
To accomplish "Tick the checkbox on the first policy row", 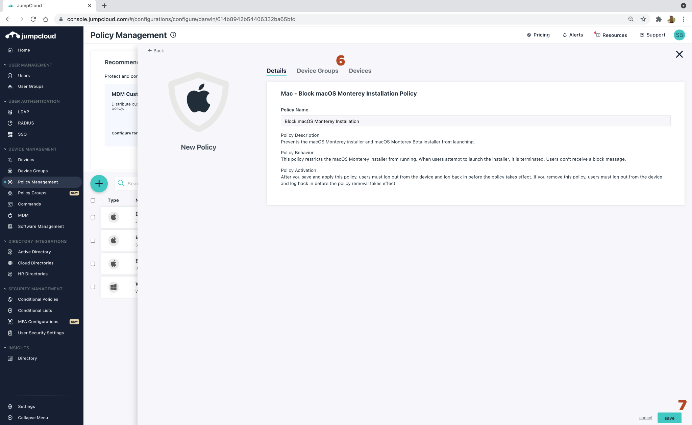I will [94, 216].
